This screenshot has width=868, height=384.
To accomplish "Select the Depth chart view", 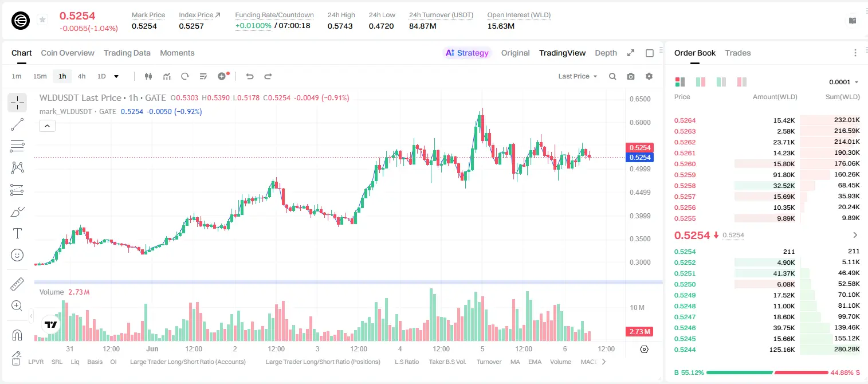I will 606,53.
